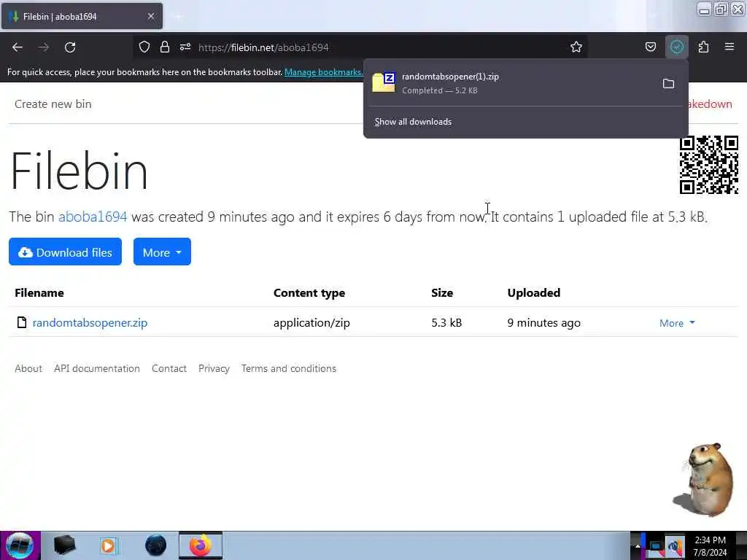Screen dimensions: 747x560
Task: Open the tracking protection shield icon
Action: tap(144, 47)
